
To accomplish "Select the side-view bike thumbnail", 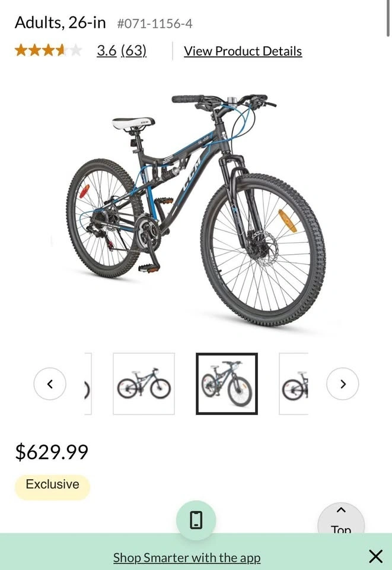I will click(x=144, y=384).
